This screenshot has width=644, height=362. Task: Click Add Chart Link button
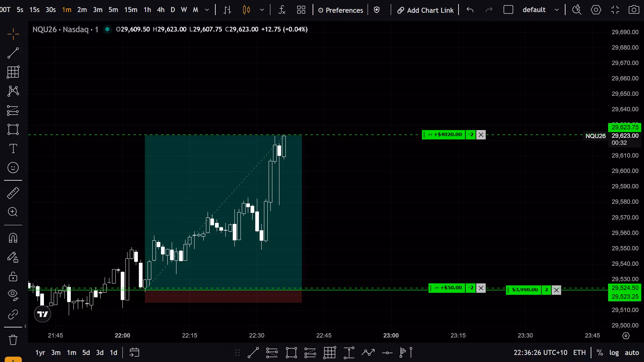[425, 10]
